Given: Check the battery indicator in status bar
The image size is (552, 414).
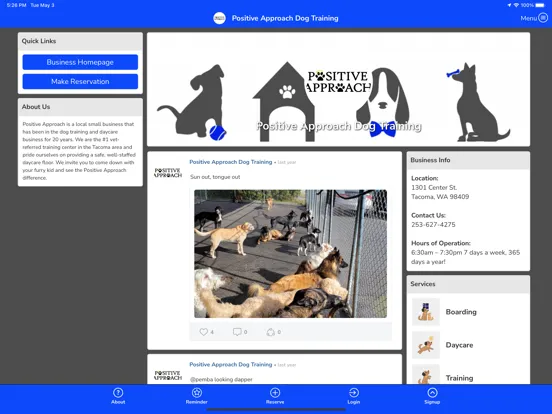Looking at the screenshot, I should coord(540,5).
